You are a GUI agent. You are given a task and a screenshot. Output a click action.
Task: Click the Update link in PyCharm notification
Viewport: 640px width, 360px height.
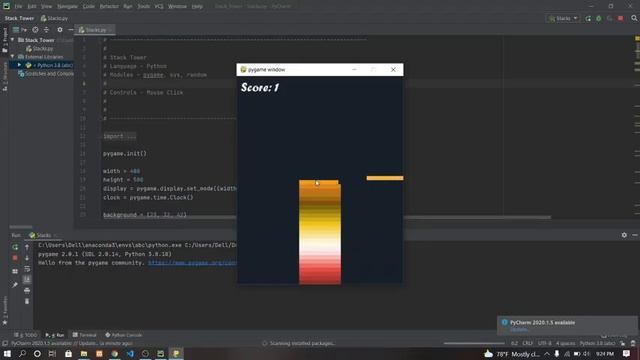518,330
